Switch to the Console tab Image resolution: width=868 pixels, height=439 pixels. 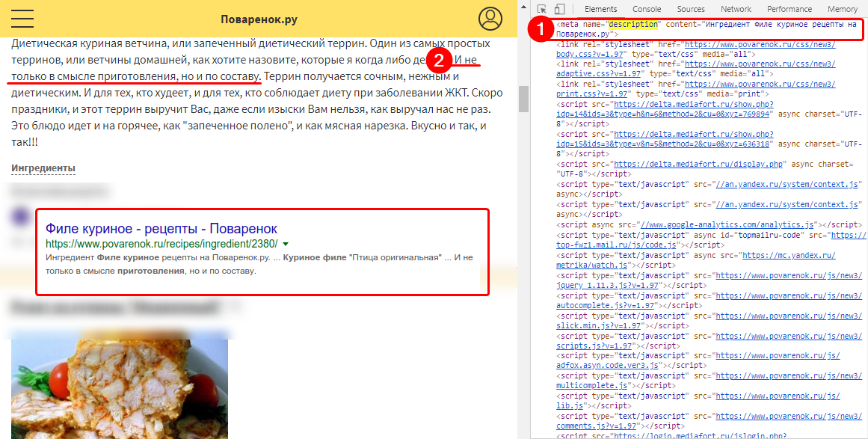[647, 9]
